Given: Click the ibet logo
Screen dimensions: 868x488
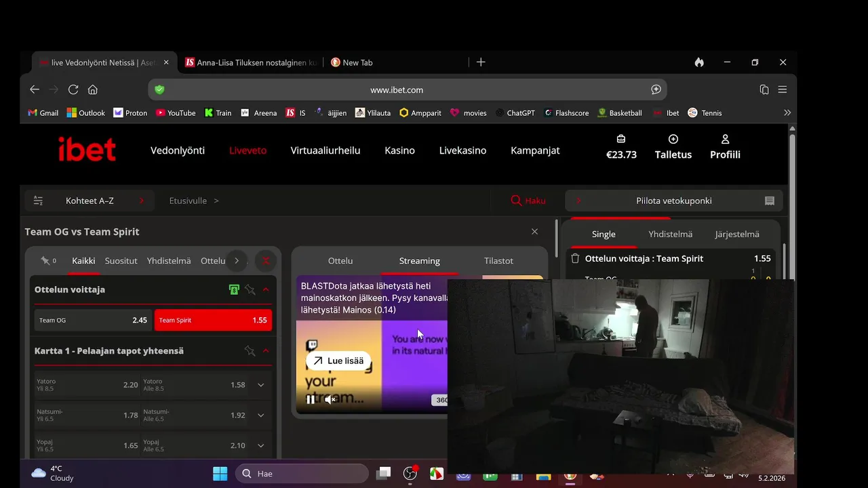Looking at the screenshot, I should click(x=87, y=150).
